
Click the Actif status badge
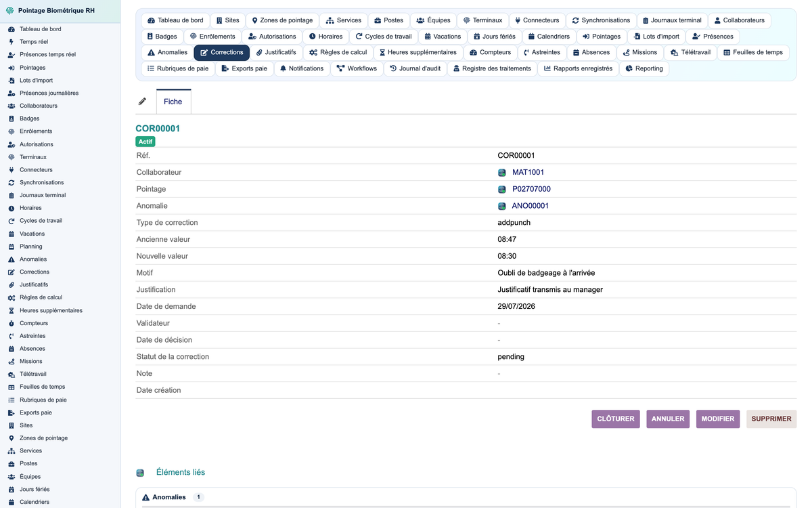tap(145, 142)
